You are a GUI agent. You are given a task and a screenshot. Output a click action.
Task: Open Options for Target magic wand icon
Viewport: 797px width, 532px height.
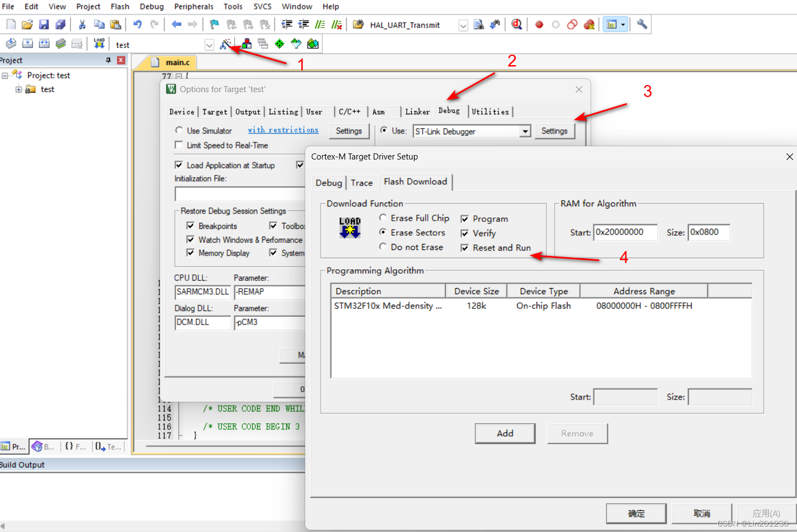click(225, 44)
